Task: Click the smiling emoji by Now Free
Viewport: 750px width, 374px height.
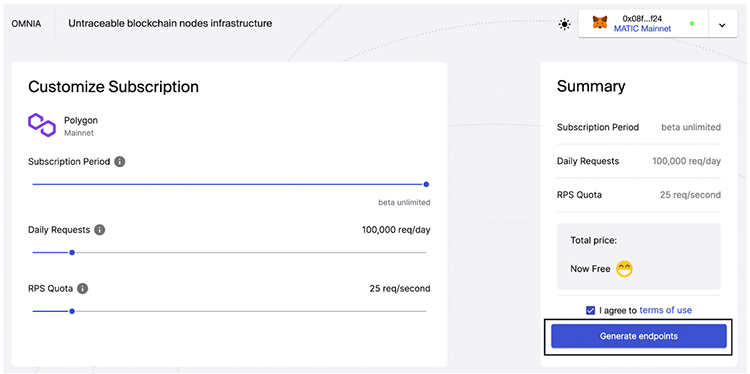Action: (x=624, y=269)
